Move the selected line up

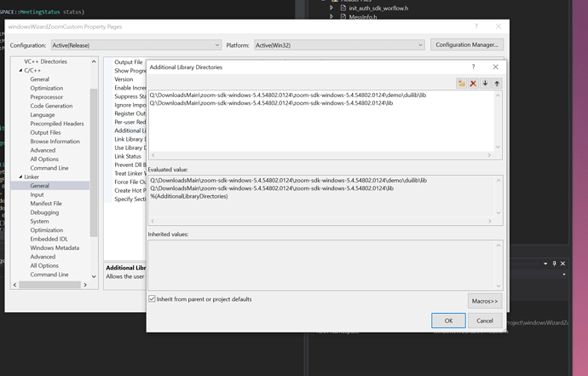click(497, 84)
